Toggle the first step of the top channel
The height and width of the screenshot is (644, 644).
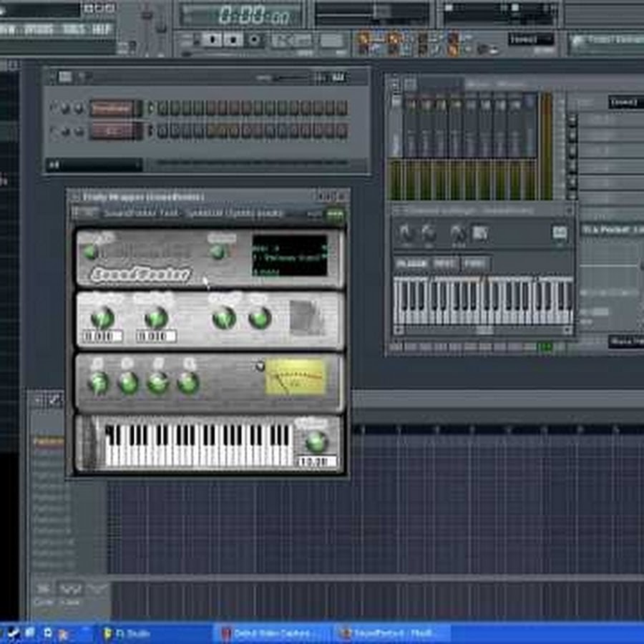163,108
